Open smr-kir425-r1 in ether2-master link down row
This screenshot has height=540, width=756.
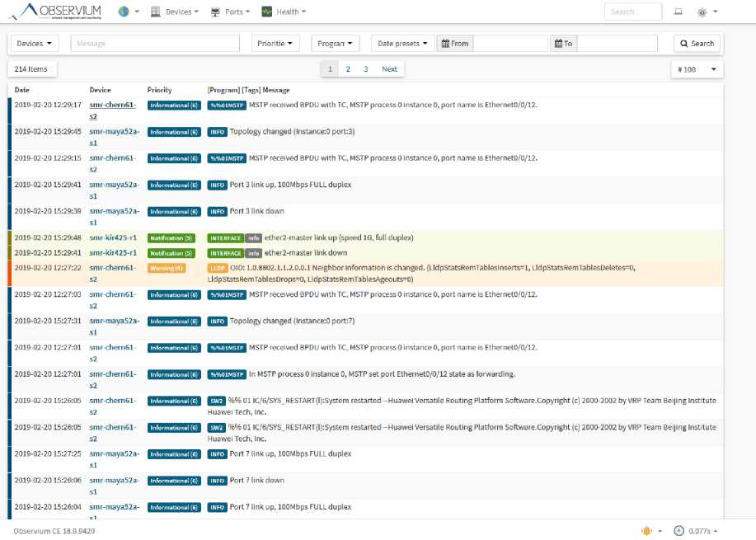(113, 252)
